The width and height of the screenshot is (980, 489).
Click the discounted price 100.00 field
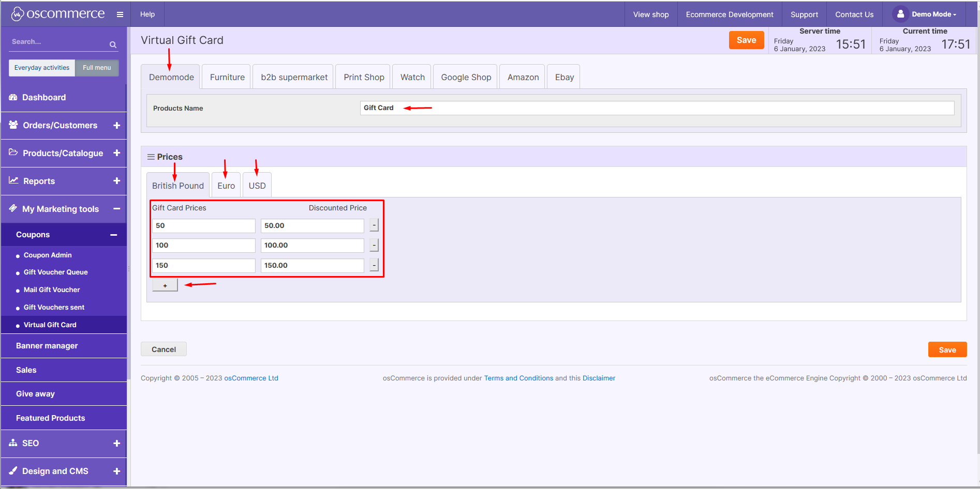[313, 245]
